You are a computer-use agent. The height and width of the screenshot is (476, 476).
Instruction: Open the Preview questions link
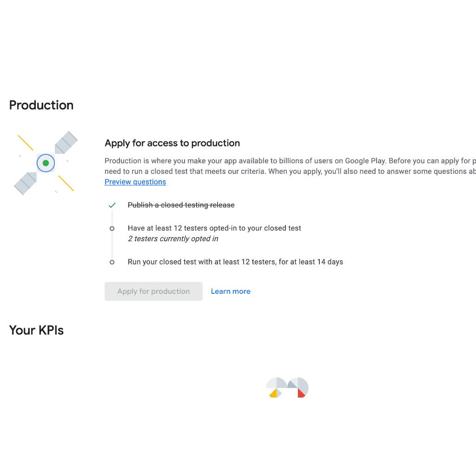[135, 182]
